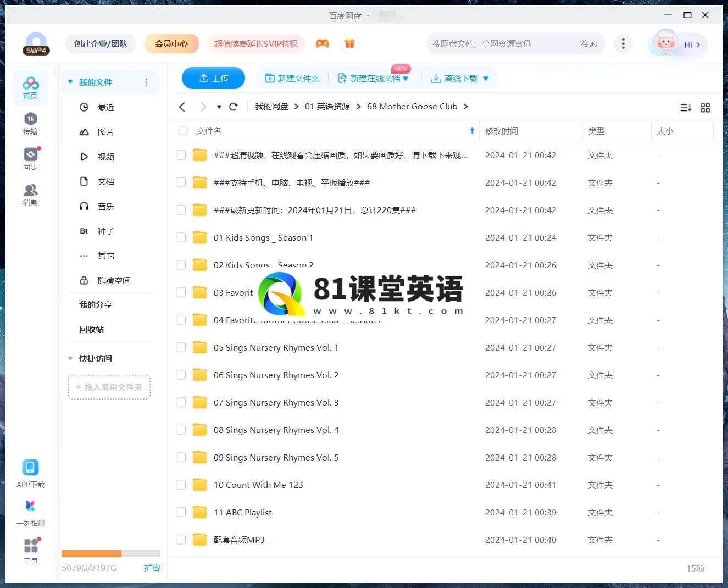Image resolution: width=728 pixels, height=588 pixels.
Task: Expand chevron after 68 Mother Goose Club
Action: 465,107
